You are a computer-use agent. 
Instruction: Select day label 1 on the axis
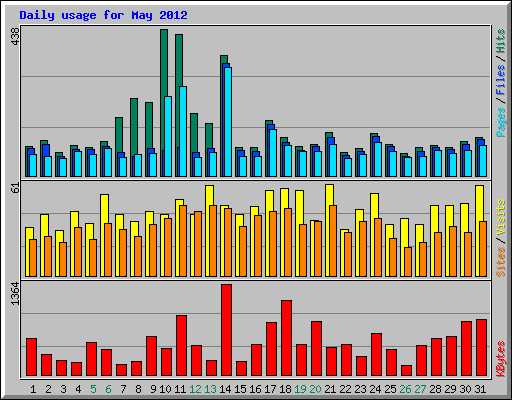[33, 389]
